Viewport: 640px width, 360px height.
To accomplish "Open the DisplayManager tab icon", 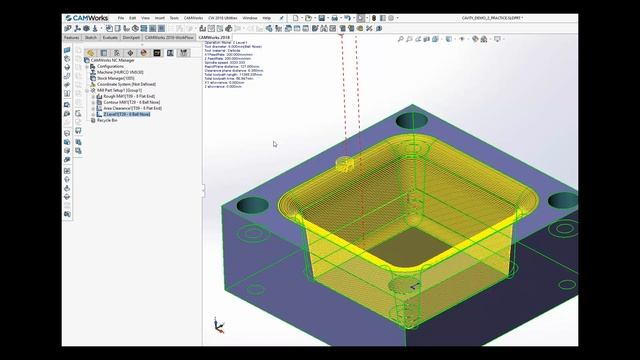I will pyautogui.click(x=143, y=53).
